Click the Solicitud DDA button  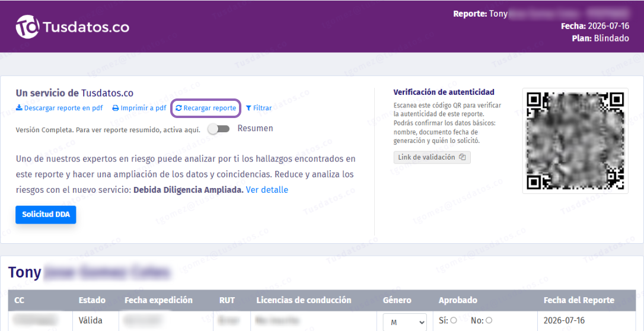(x=46, y=214)
